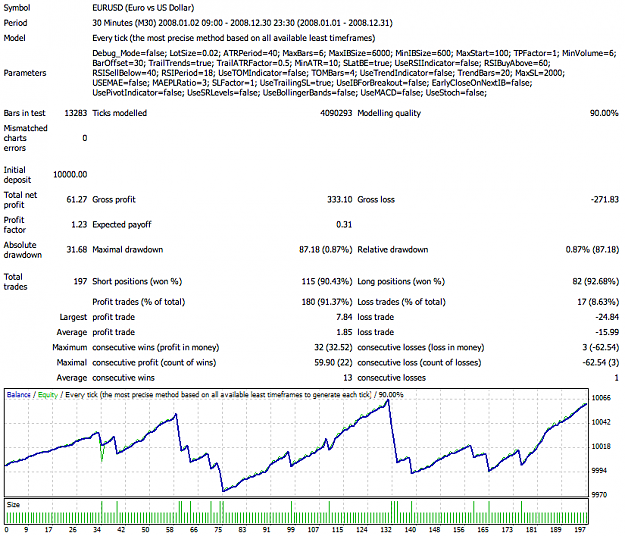Click the consecutive wins value 32 (32.52)
Screen dimensions: 625x536
point(333,348)
